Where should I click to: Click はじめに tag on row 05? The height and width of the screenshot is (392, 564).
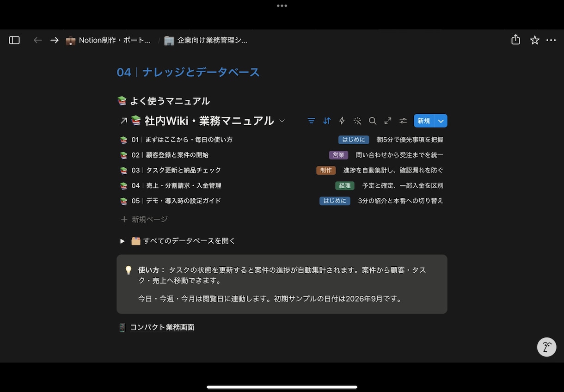pos(335,201)
